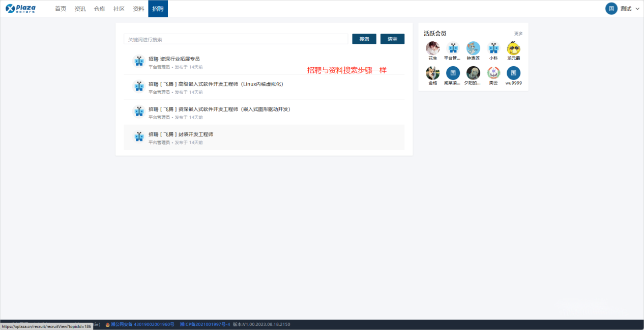Click the XPlaza logo
Screen dimensions: 644x330
point(20,9)
